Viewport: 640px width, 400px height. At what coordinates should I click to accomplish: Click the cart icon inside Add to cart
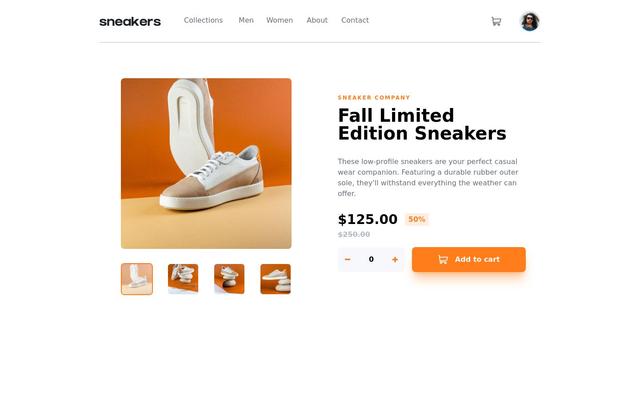[x=443, y=260]
